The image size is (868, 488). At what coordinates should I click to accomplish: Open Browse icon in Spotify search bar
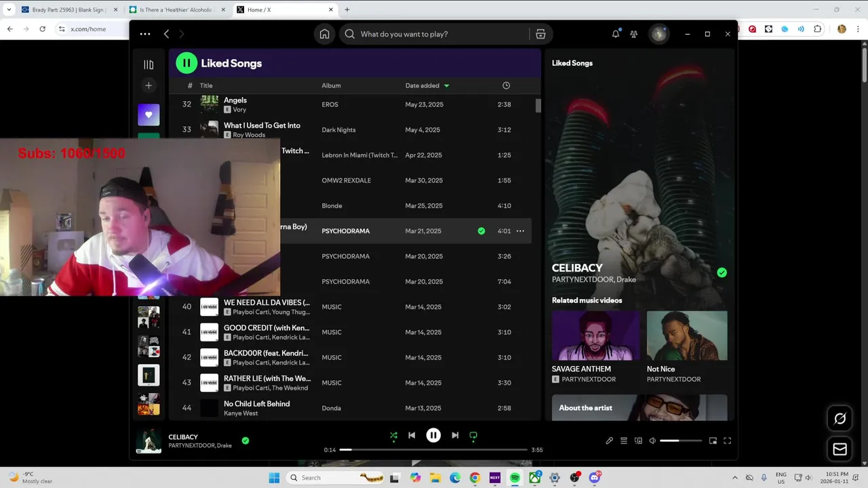pos(540,34)
